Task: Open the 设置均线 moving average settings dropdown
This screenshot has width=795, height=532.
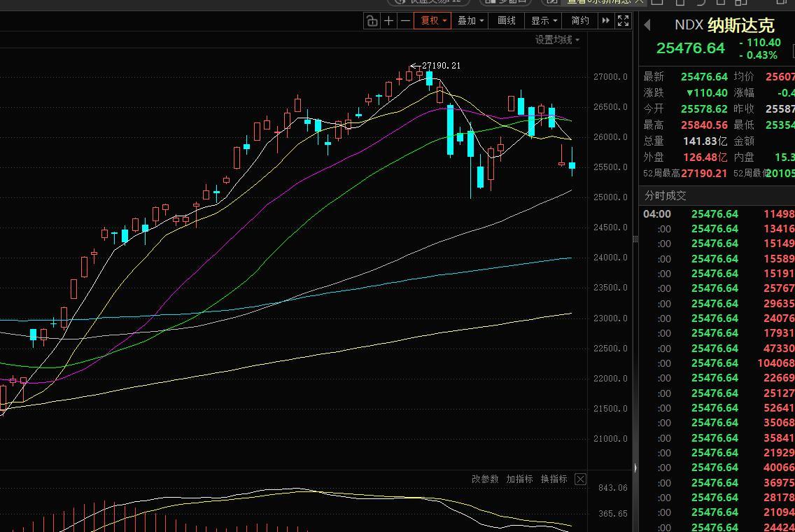Action: click(557, 40)
